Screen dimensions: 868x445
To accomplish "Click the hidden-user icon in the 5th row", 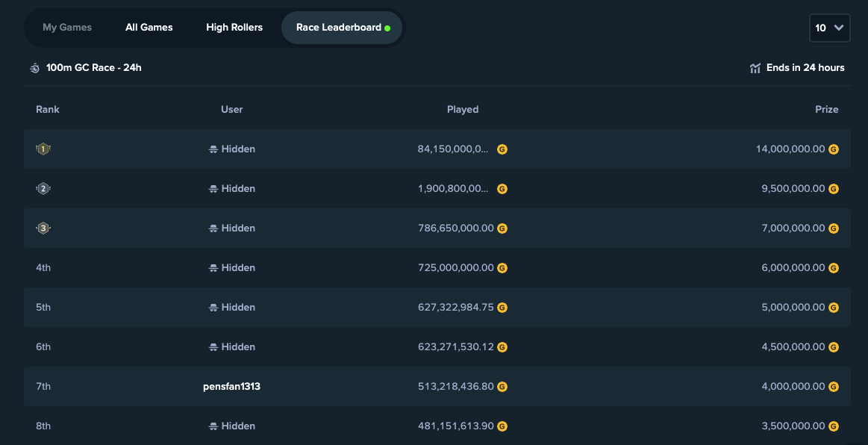I will (x=213, y=308).
